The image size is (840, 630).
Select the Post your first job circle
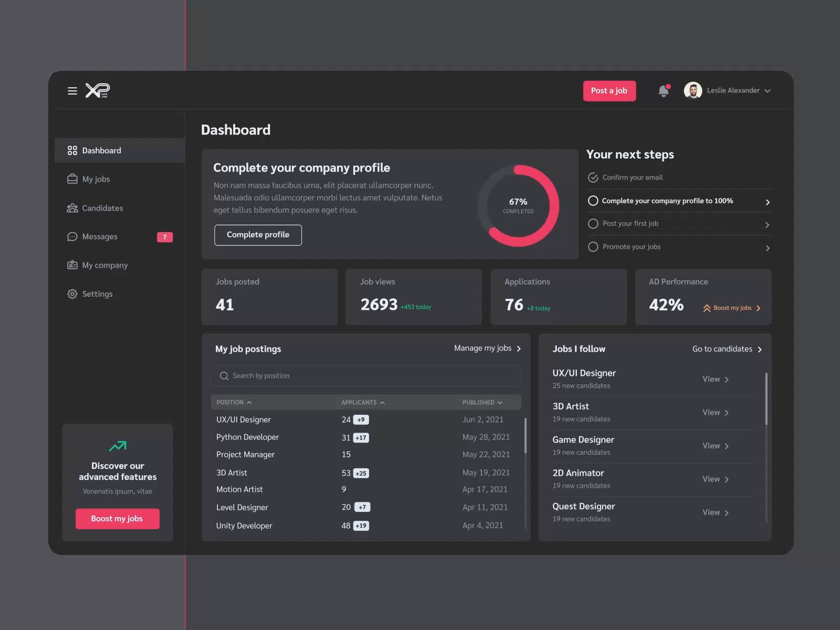[x=593, y=224]
